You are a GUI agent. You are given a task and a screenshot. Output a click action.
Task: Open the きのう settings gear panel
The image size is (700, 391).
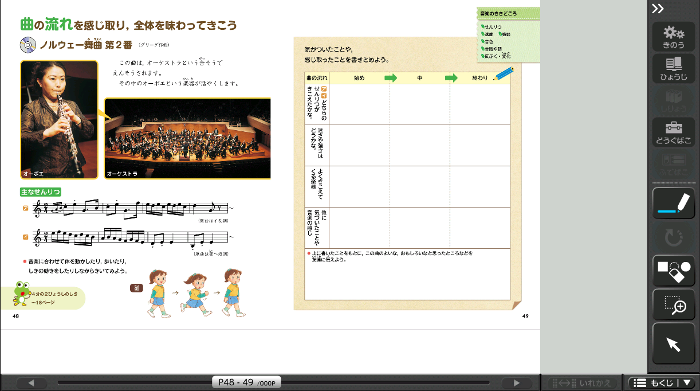point(673,36)
